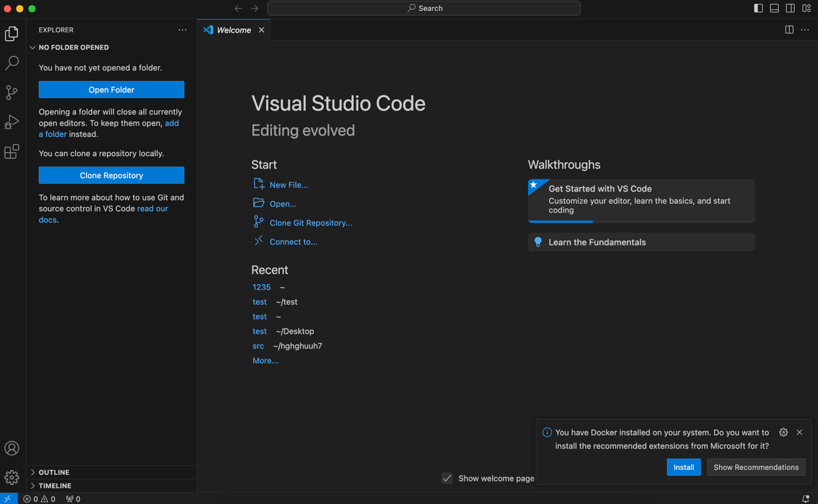
Task: Open the Run and Debug view
Action: click(12, 122)
